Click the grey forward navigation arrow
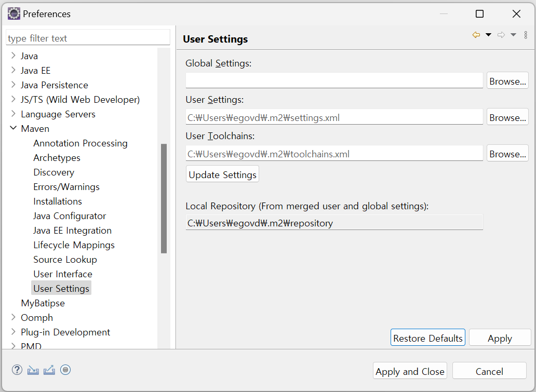Viewport: 536px width, 392px height. click(x=501, y=35)
